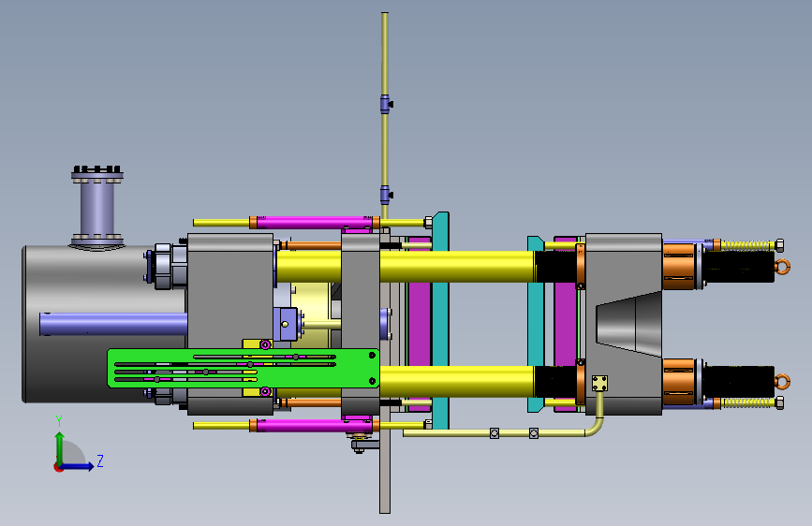Click the blue horizontal cylinder inside the tank

coord(113,324)
